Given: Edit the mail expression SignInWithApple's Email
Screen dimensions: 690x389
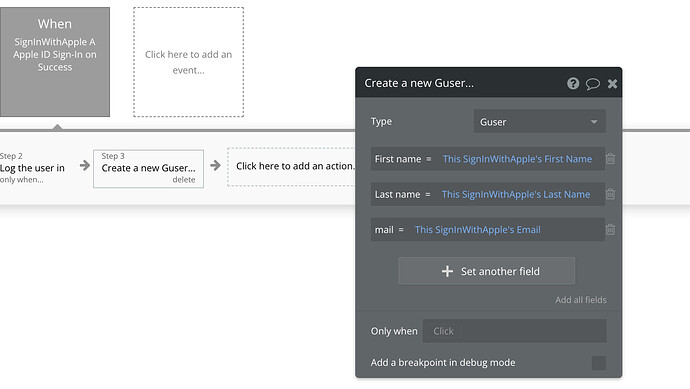Looking at the screenshot, I should click(477, 230).
